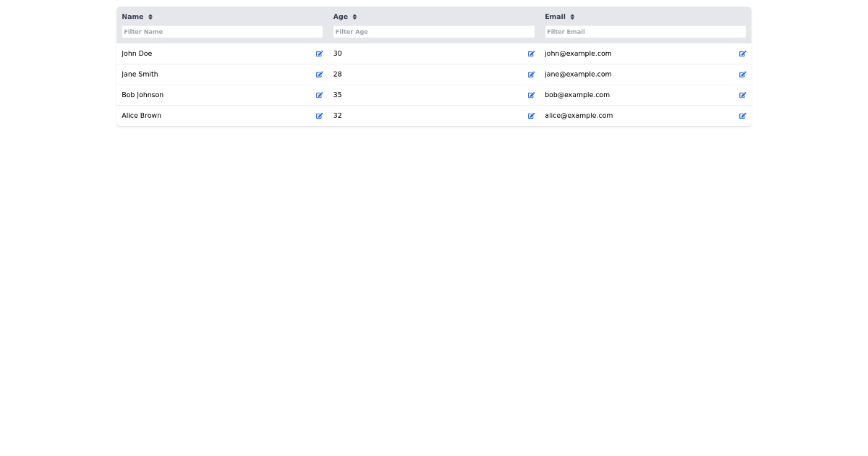Viewport: 868px width, 456px height.
Task: Edit alice@example.com using pencil icon
Action: 742,116
